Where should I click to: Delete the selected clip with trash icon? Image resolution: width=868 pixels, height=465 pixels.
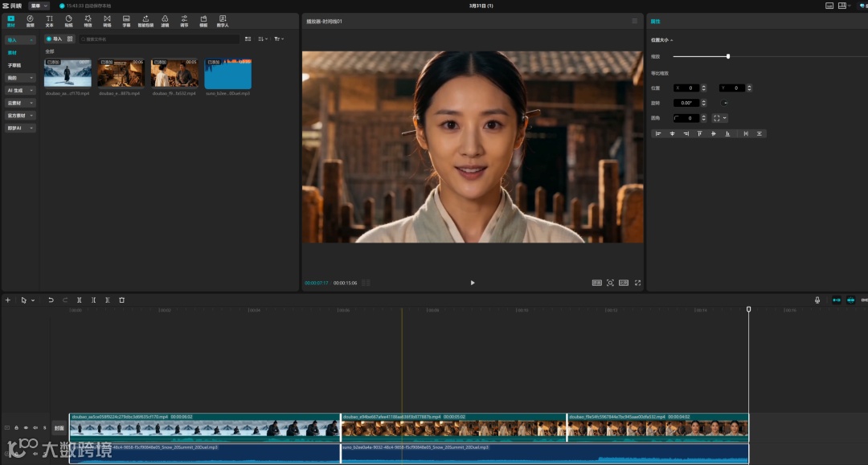point(121,300)
